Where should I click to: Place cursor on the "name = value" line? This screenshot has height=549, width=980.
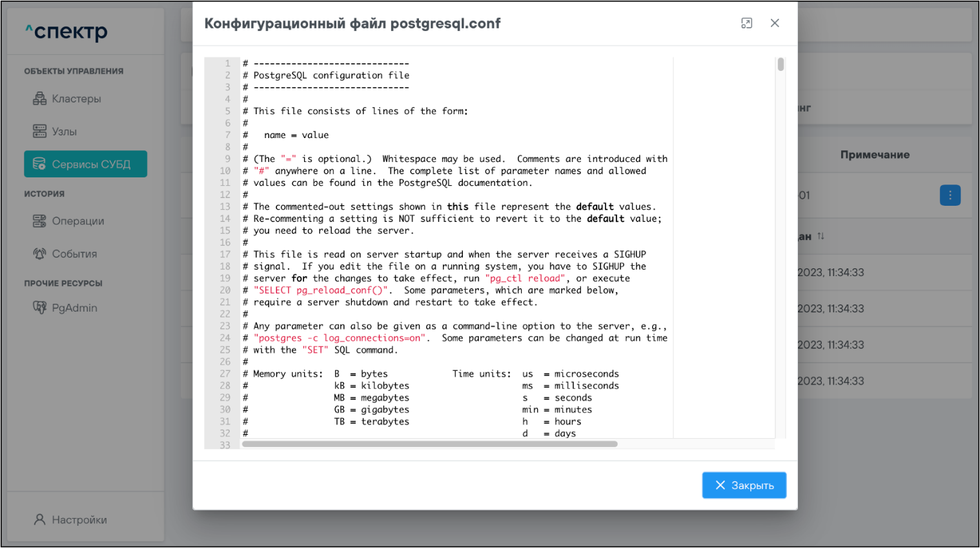click(296, 135)
